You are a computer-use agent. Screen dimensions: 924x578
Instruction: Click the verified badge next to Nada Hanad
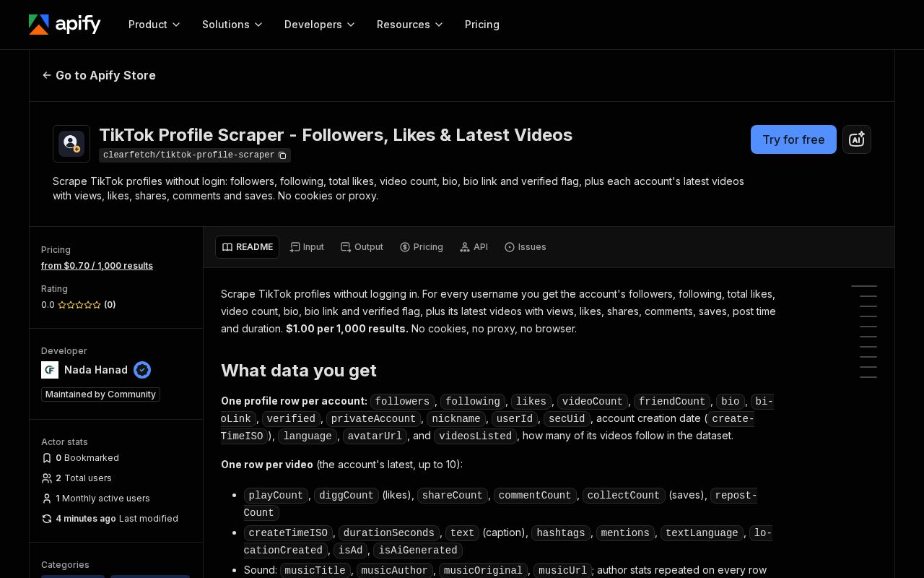click(142, 370)
